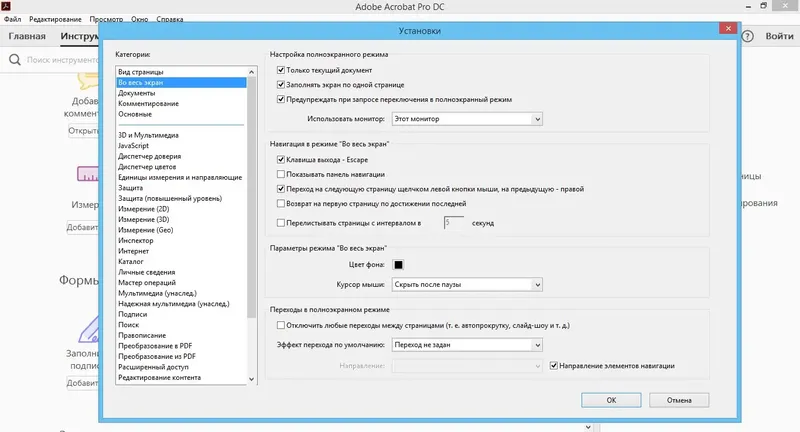Image resolution: width=800 pixels, height=432 pixels.
Task: Enable 'Возврат на первую страницу' checkbox
Action: (x=281, y=204)
